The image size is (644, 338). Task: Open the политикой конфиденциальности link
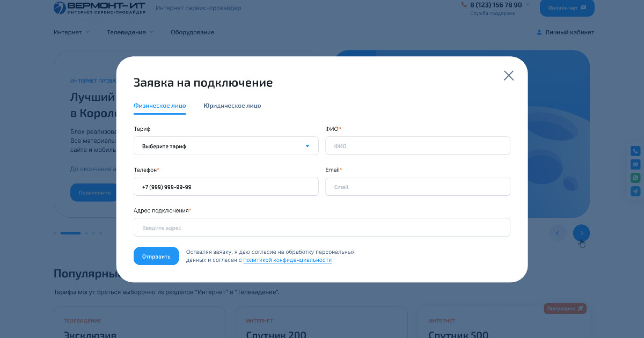[287, 260]
